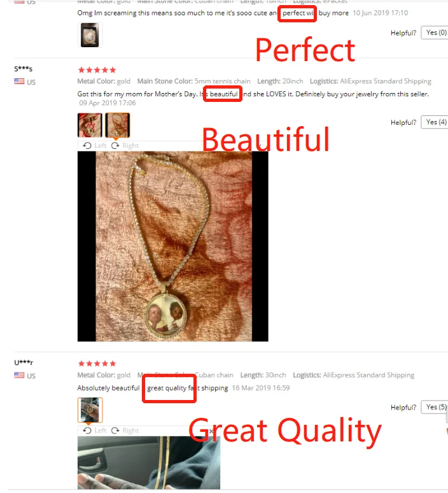Open thumbnail in the top review

click(90, 35)
